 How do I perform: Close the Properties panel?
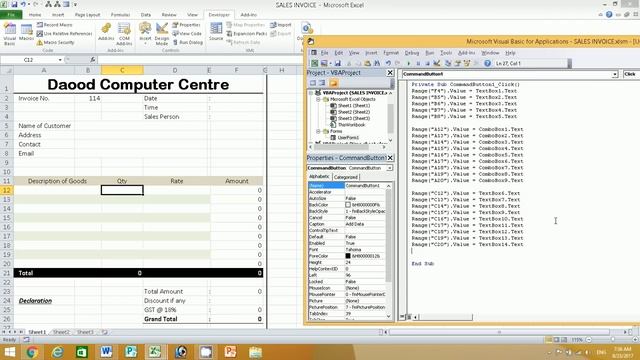390,158
